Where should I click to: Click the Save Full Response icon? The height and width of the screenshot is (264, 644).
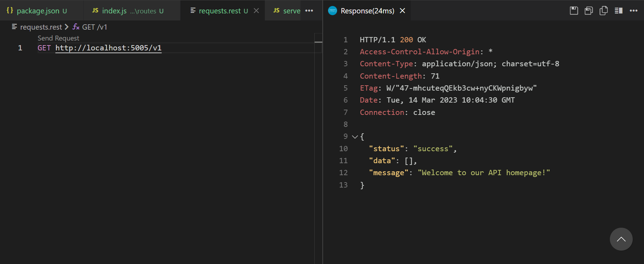pos(574,11)
